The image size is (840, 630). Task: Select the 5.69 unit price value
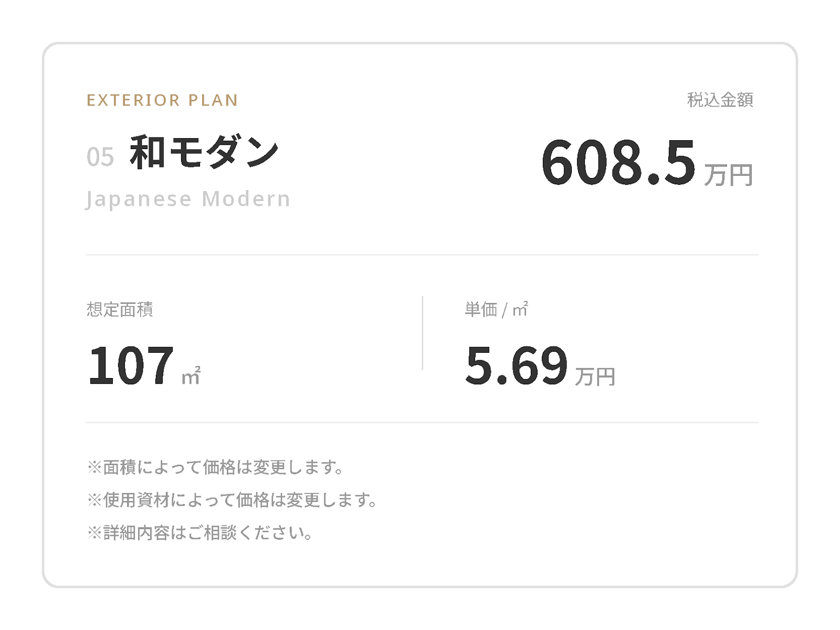point(517,365)
